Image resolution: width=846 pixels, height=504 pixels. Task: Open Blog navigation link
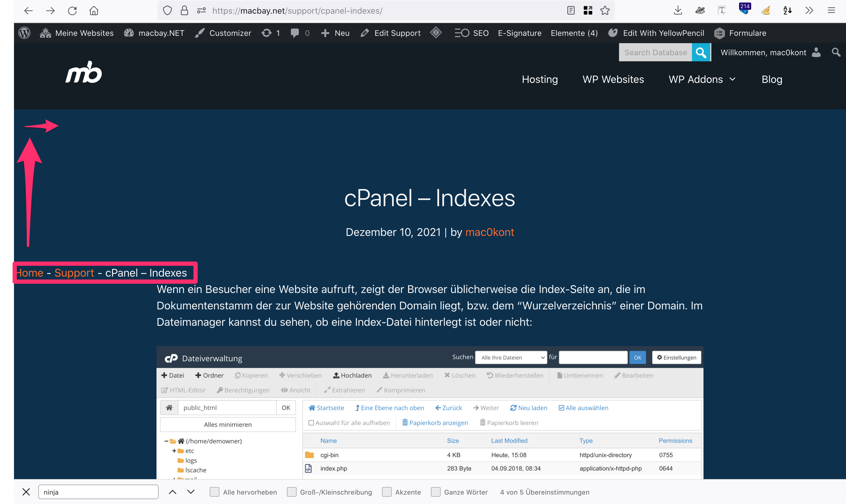pos(772,79)
